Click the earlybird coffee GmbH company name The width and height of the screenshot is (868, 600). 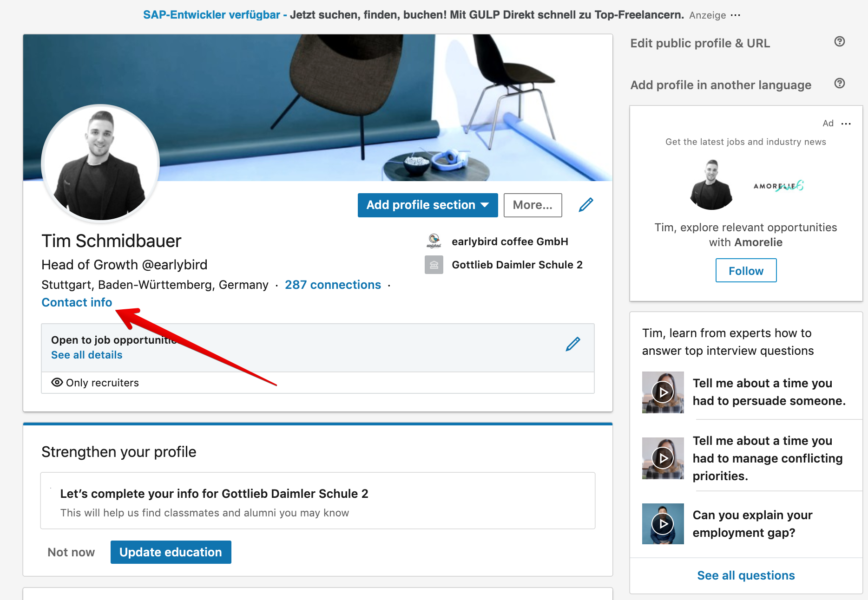pyautogui.click(x=510, y=241)
